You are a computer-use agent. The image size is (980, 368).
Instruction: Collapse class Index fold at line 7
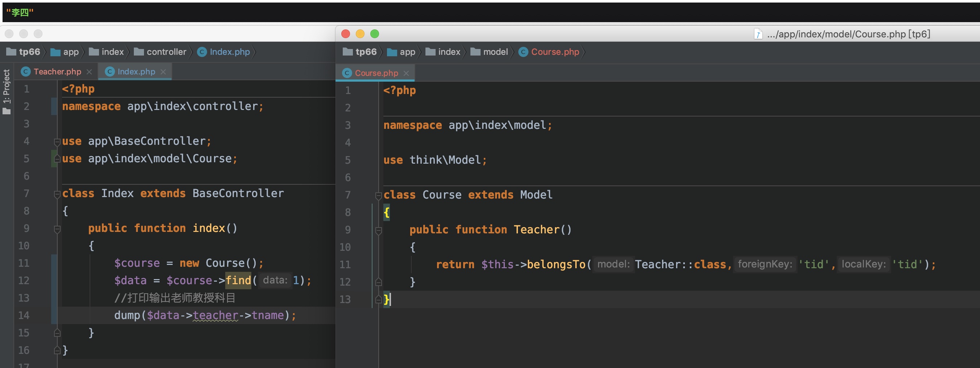click(57, 195)
